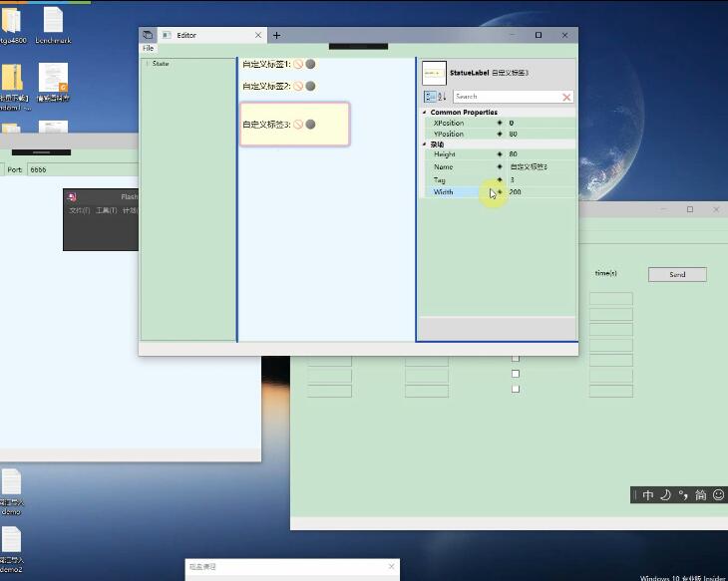This screenshot has width=728, height=581.
Task: Select the demo2 file on desktop
Action: click(x=11, y=550)
